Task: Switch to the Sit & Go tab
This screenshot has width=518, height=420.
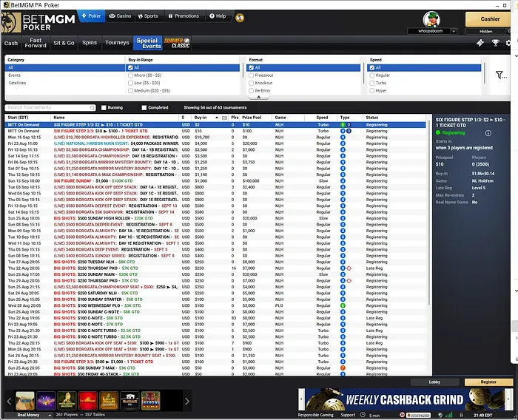Action: [x=64, y=43]
